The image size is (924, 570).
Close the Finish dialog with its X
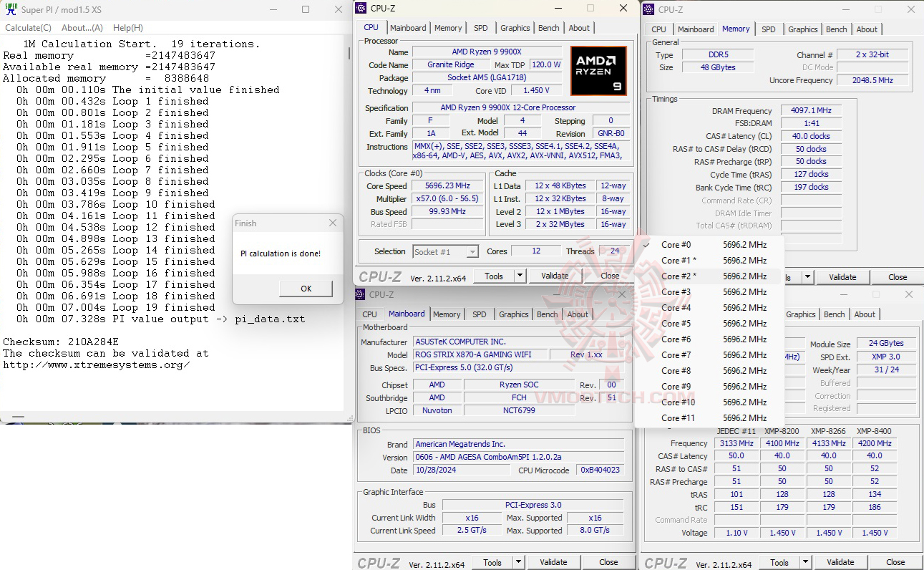333,223
